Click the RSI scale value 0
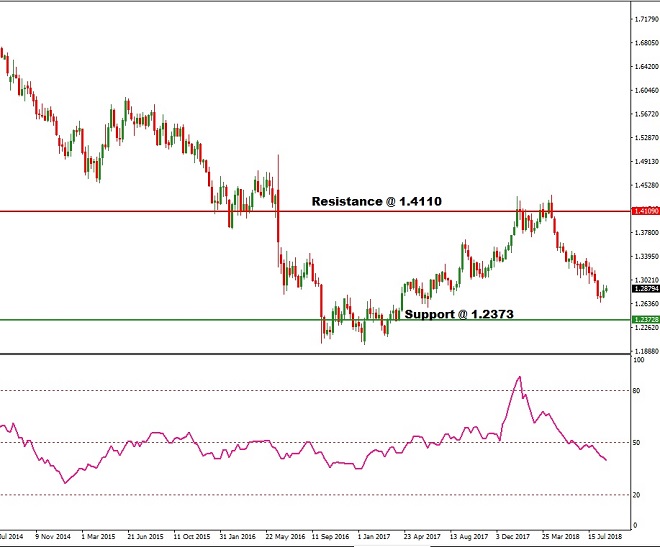Image resolution: width=660 pixels, height=547 pixels. pyautogui.click(x=635, y=525)
